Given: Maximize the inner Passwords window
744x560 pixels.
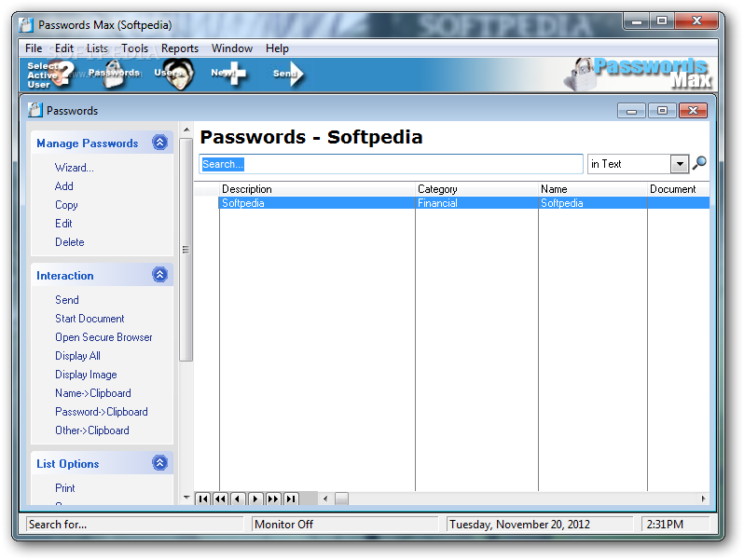Looking at the screenshot, I should (662, 111).
